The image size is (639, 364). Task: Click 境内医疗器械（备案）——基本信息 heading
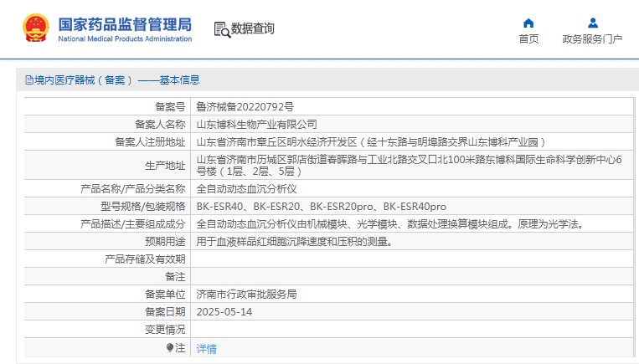[117, 79]
